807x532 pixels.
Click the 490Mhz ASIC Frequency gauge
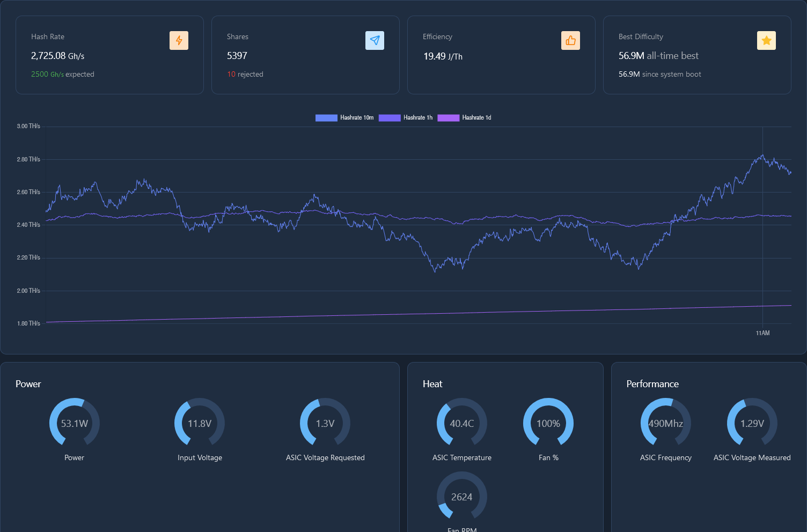(x=666, y=423)
